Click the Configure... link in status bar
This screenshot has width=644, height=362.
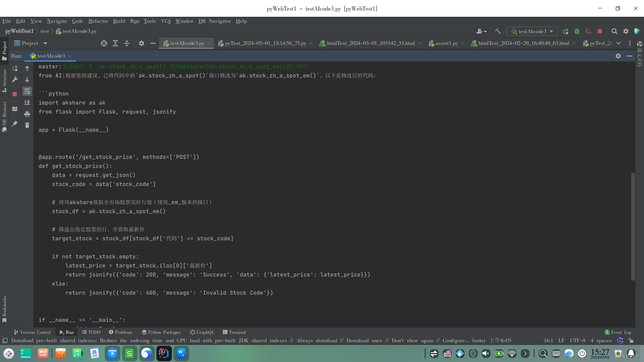(455, 341)
